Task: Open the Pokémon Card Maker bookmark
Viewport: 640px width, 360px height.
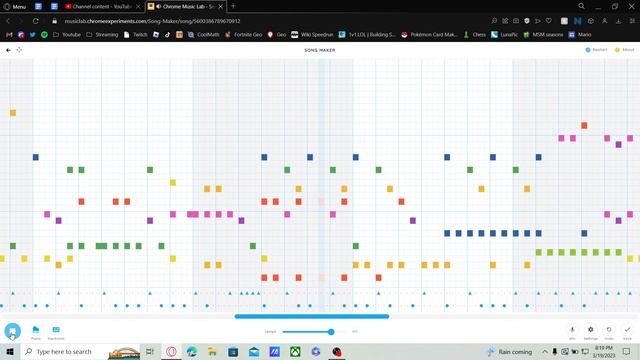Action: tap(429, 35)
